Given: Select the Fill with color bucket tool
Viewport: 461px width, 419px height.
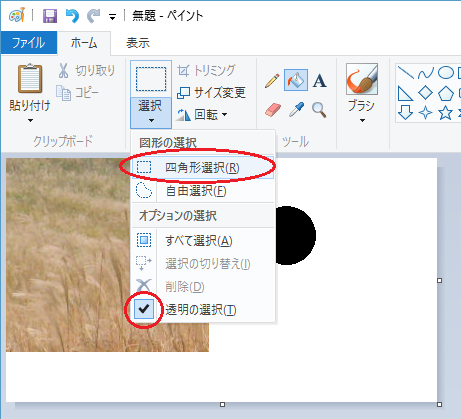Looking at the screenshot, I should click(x=296, y=80).
